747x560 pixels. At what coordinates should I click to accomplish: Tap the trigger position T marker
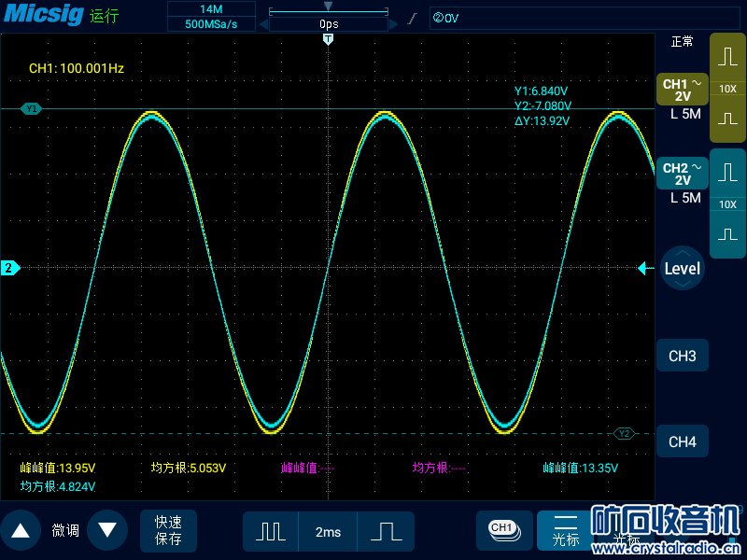click(328, 39)
